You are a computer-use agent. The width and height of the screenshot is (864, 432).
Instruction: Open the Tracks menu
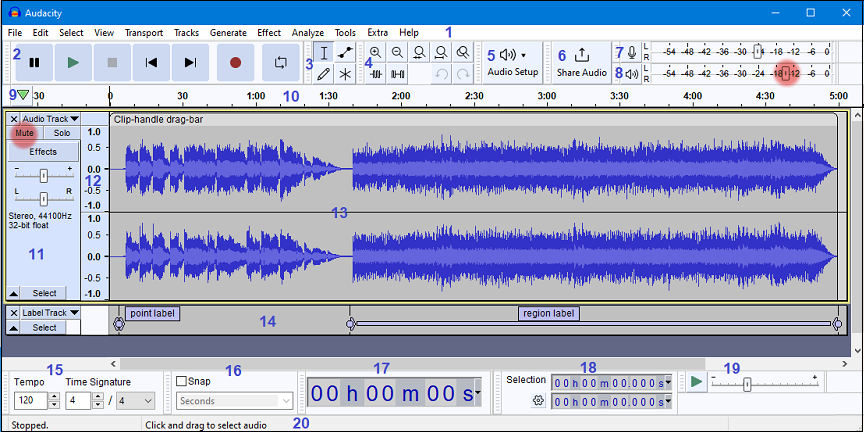(x=186, y=33)
